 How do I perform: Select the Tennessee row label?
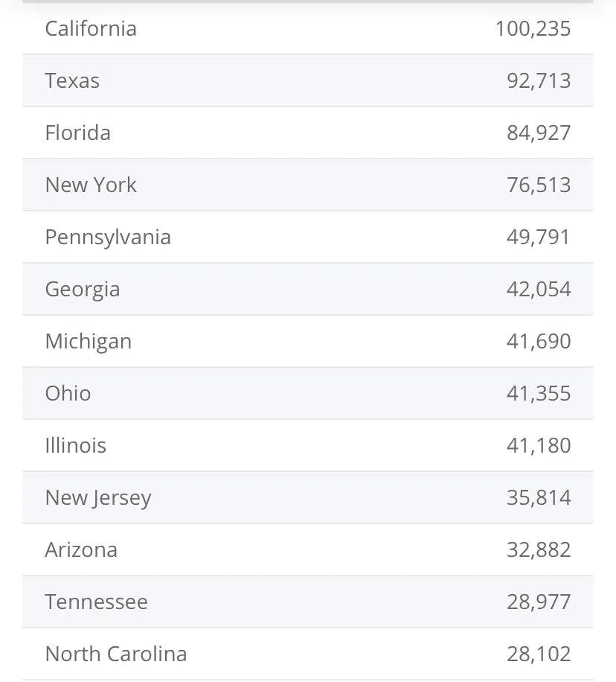pyautogui.click(x=97, y=602)
